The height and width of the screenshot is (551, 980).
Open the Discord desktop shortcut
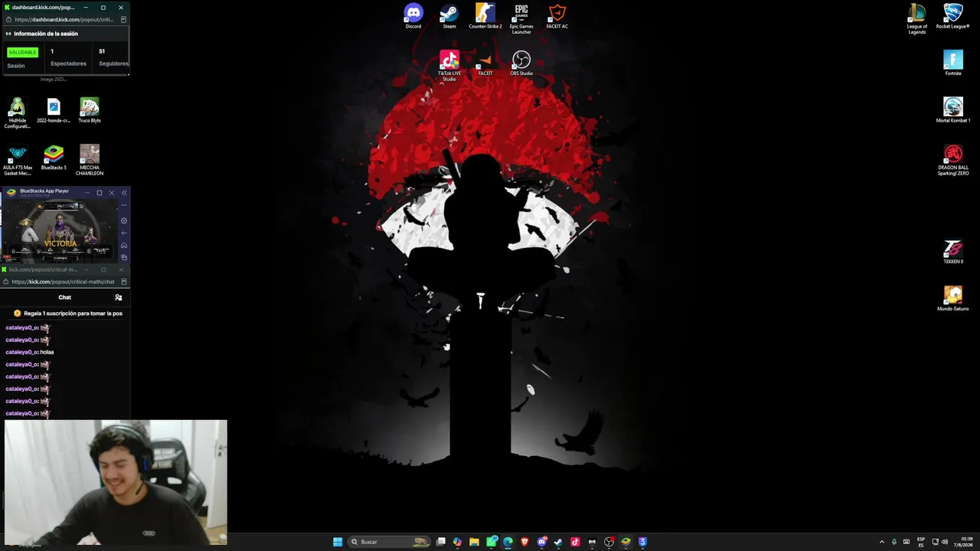point(413,16)
